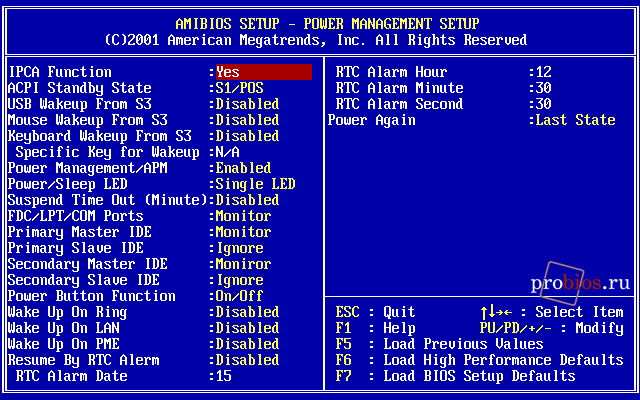640x400 pixels.
Task: Click the F1 : Help entry
Action: click(x=376, y=328)
